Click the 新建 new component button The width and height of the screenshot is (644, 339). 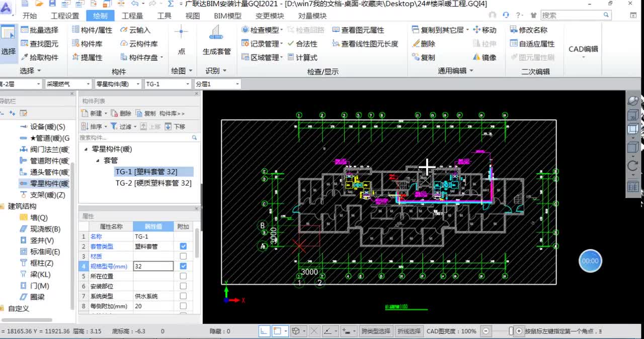(x=94, y=114)
